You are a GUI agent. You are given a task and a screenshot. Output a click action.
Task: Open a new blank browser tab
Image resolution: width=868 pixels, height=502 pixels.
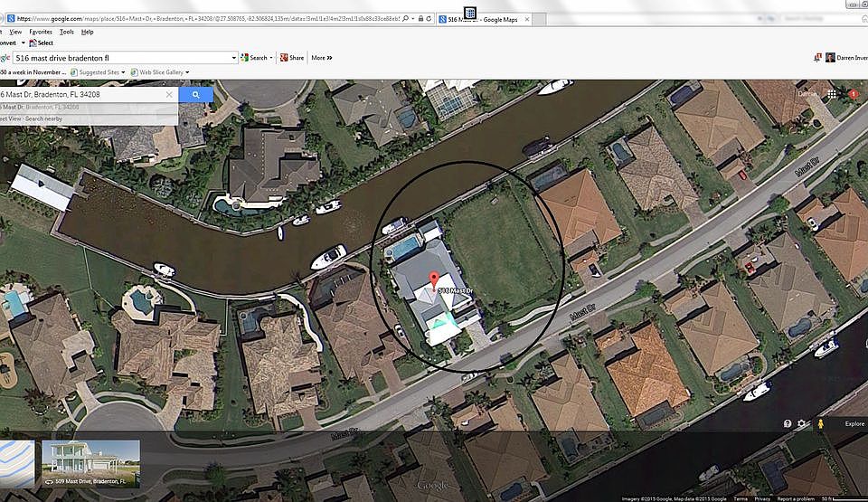point(541,19)
